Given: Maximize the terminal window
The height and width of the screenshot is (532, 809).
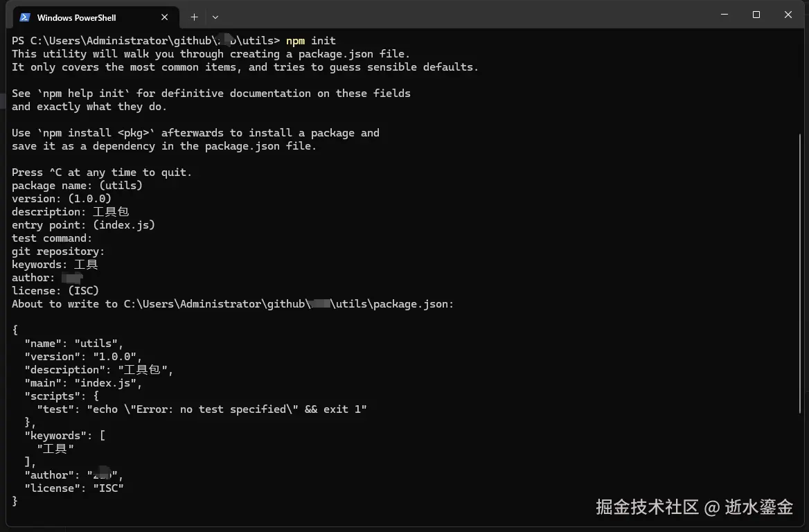Looking at the screenshot, I should [756, 15].
